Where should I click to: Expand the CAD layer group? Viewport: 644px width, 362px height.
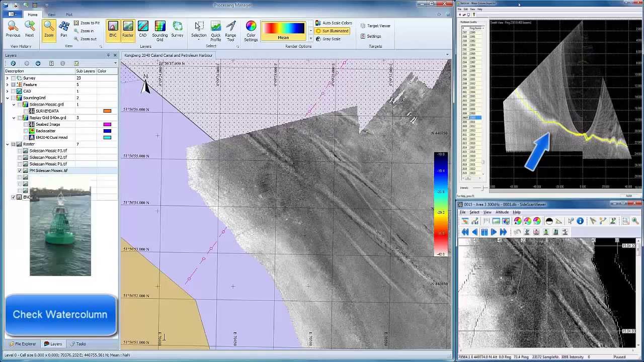[7, 91]
